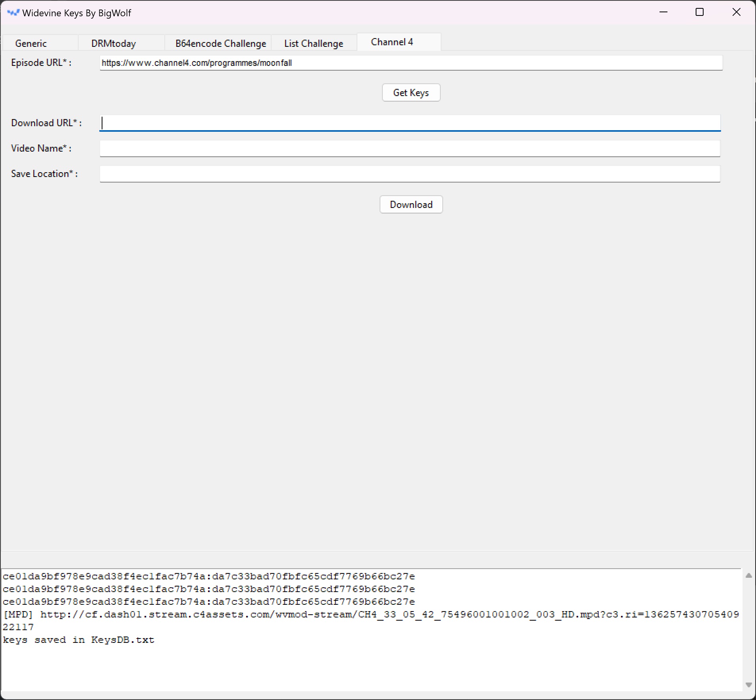Maximize the Widevine Keys window
This screenshot has width=756, height=700.
[x=700, y=12]
